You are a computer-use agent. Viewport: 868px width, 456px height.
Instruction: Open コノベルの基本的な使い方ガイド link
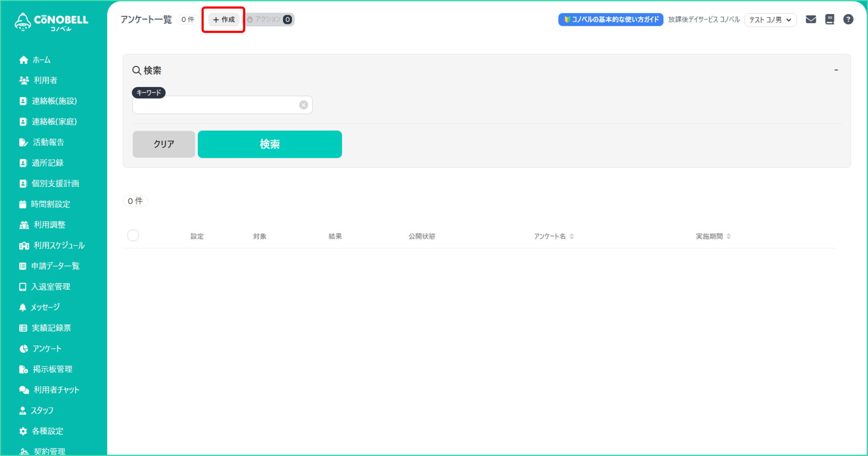(x=611, y=20)
